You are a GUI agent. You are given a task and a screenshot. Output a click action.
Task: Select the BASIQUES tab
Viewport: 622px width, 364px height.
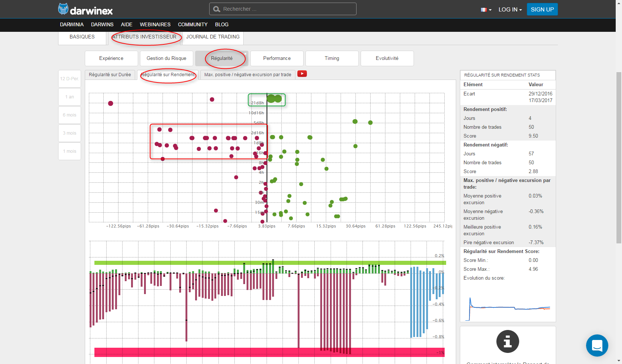(x=82, y=37)
